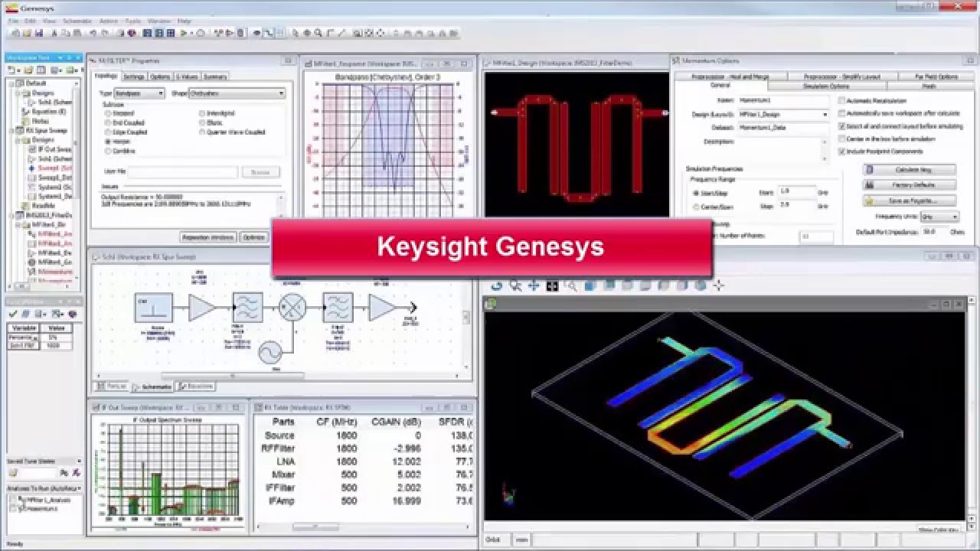The width and height of the screenshot is (980, 551).
Task: Click the Default Port Impedance field
Action: (x=935, y=231)
